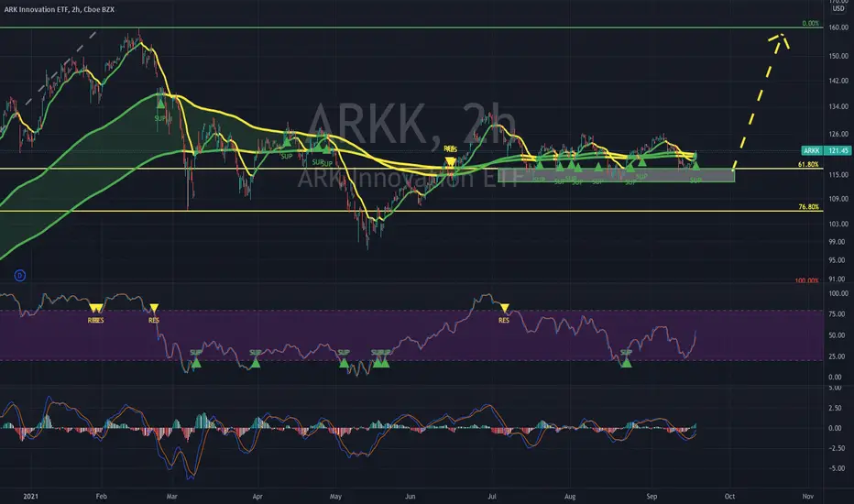
Task: Click the late-February SUP triangle on price chart
Action: pos(160,103)
